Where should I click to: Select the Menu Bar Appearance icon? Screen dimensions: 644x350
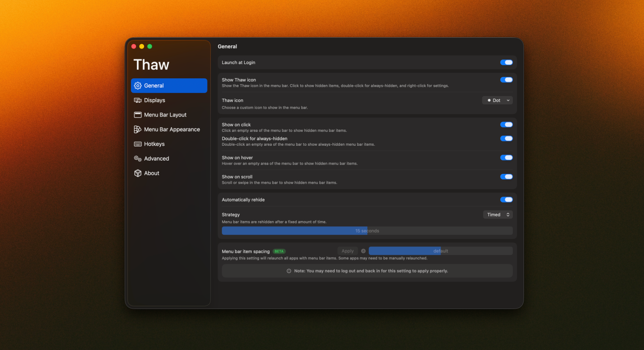tap(138, 129)
